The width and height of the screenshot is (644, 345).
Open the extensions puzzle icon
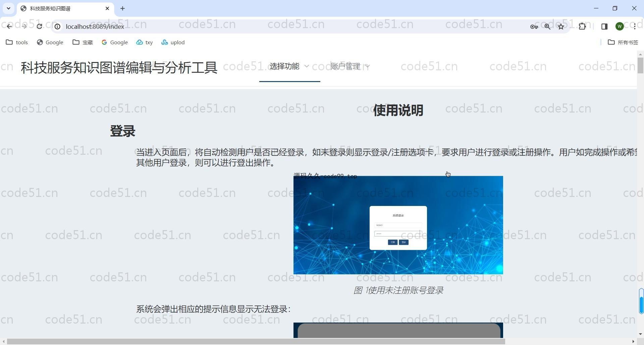[x=582, y=26]
